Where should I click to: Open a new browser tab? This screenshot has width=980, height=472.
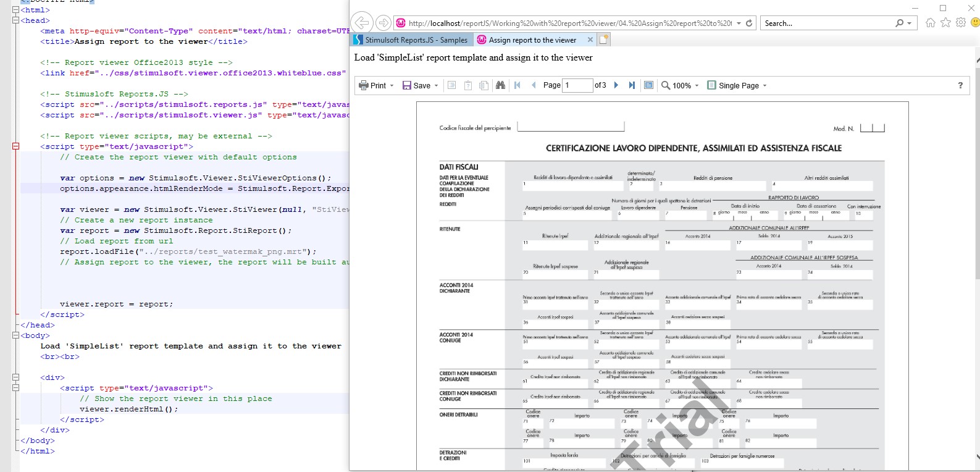604,40
